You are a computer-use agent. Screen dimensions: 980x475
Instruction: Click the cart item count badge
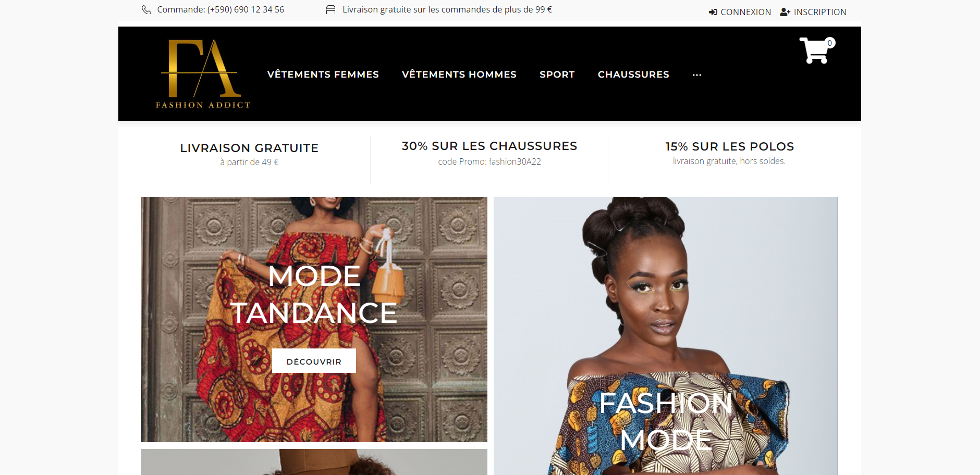[830, 43]
